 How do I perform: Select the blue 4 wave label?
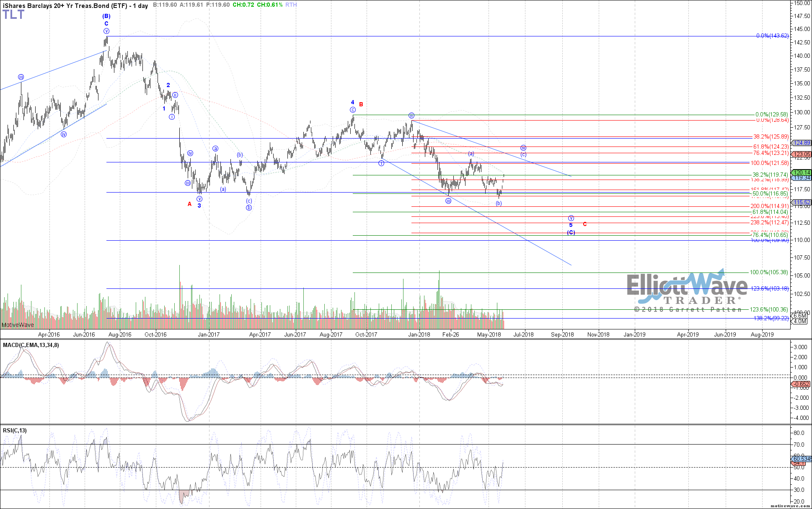point(352,103)
